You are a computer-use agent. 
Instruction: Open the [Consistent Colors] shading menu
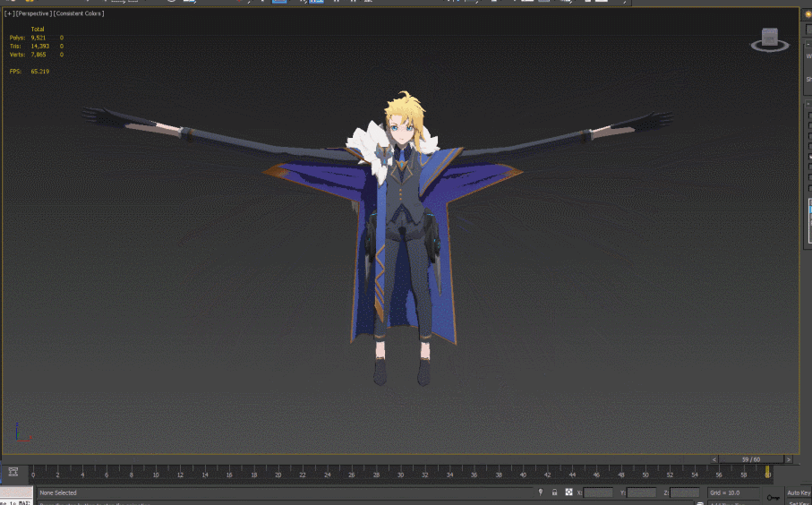[80, 13]
